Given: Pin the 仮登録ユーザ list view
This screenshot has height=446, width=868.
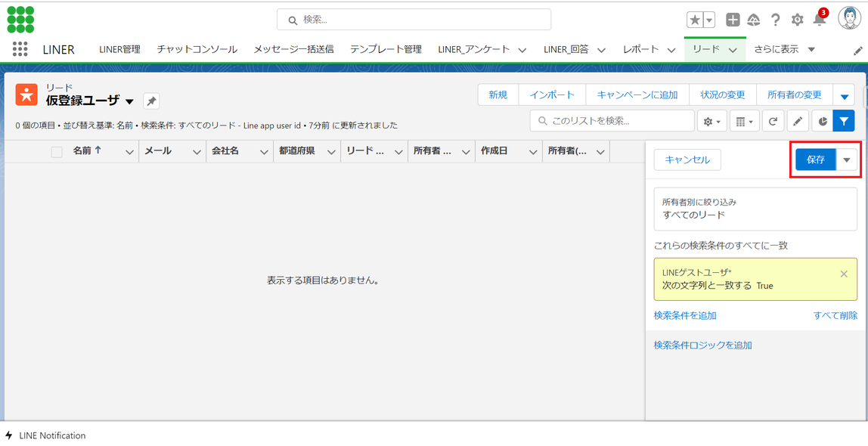Looking at the screenshot, I should (x=152, y=101).
